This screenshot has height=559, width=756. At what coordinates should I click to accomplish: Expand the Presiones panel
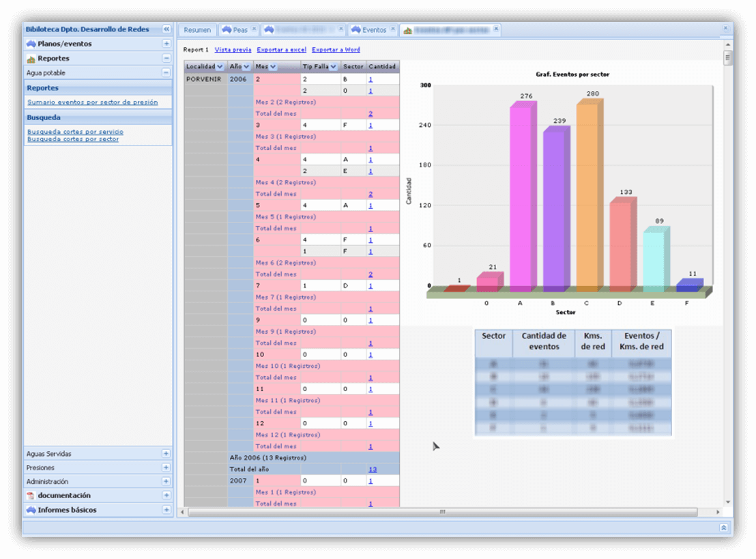(x=166, y=468)
